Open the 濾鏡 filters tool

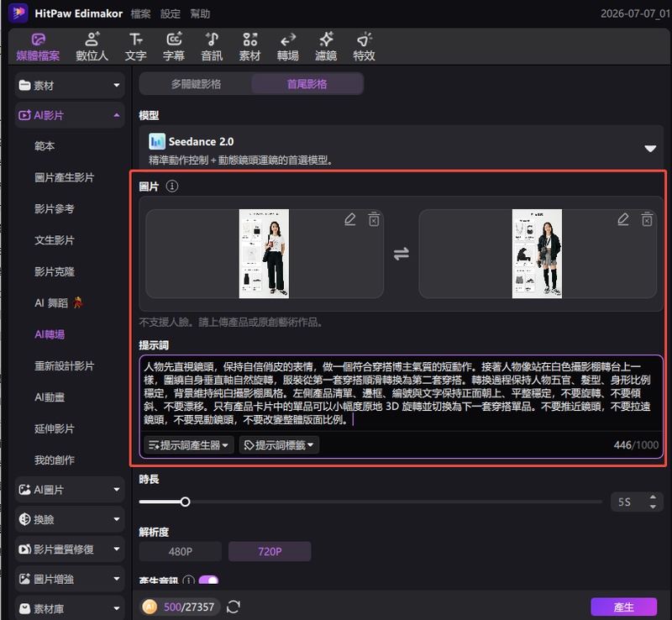(326, 47)
